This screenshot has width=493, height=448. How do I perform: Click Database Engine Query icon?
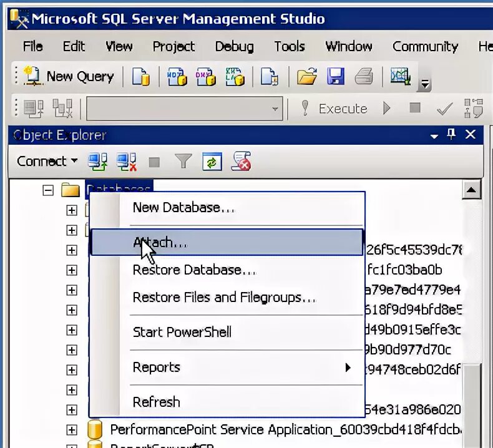coord(140,76)
